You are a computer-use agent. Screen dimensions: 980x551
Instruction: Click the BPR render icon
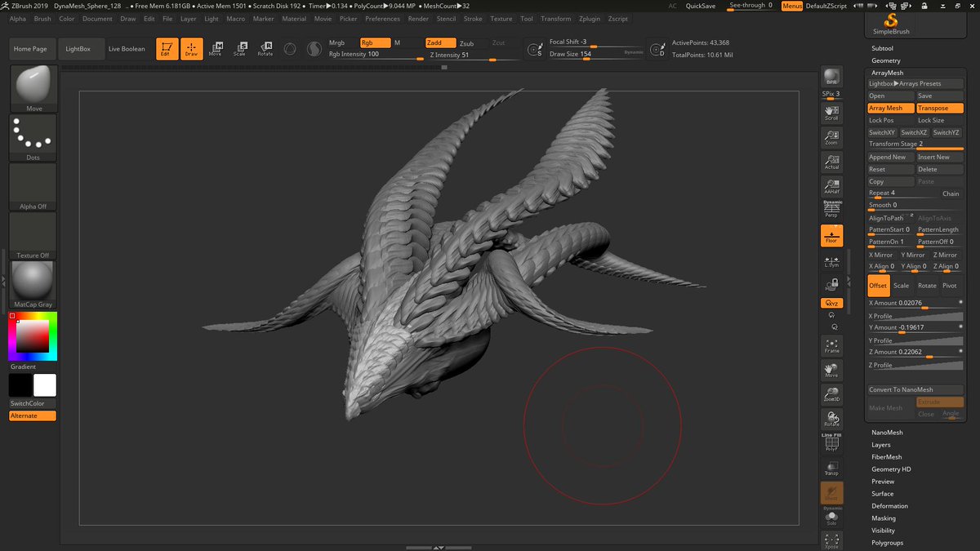831,77
